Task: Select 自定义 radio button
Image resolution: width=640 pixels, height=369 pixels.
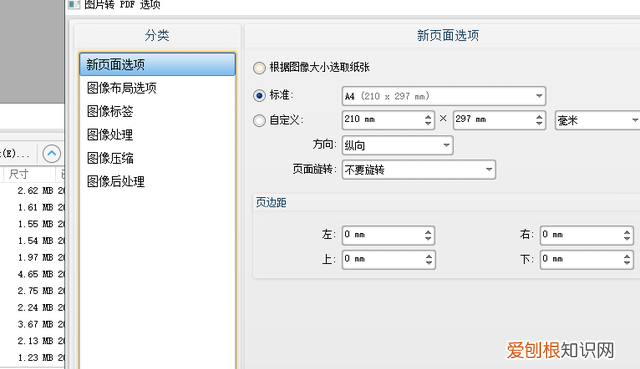Action: [259, 120]
